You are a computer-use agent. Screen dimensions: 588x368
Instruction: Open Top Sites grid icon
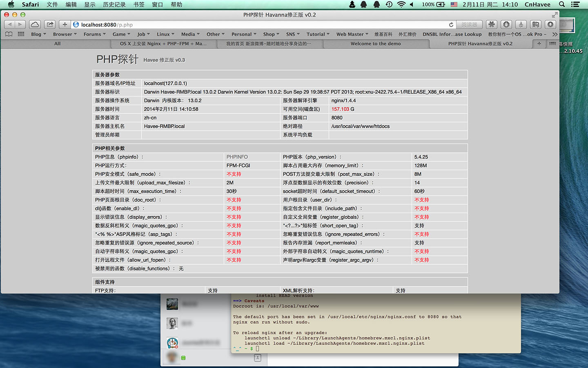[21, 34]
